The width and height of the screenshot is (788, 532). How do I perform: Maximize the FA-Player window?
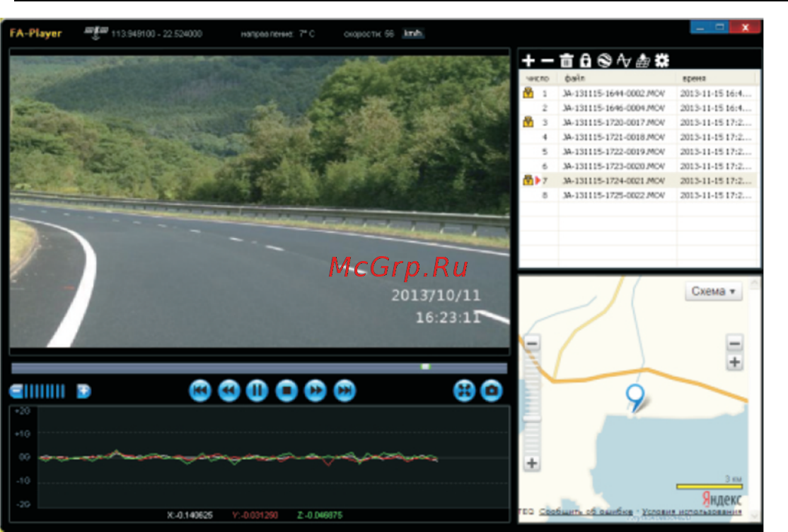click(719, 27)
